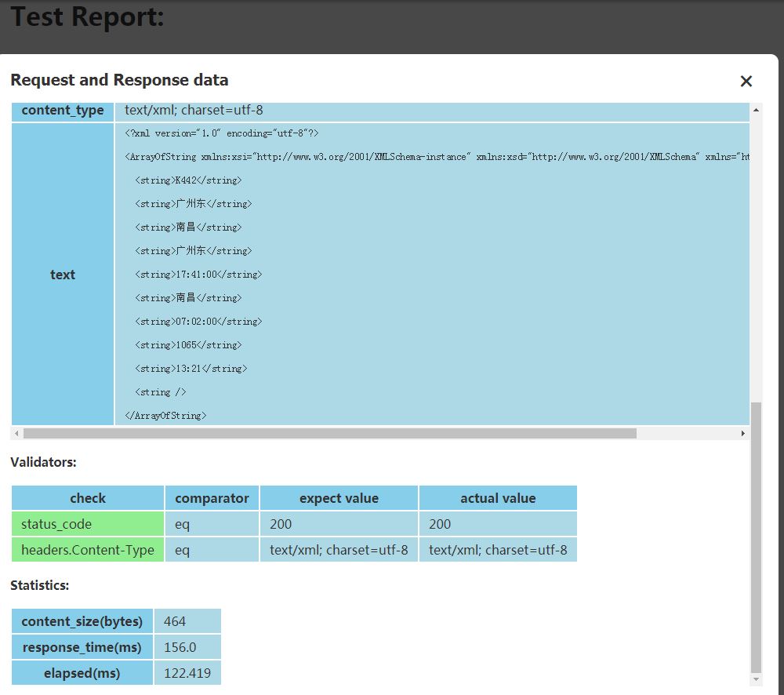Viewport: 784px width, 695px height.
Task: Click the Test Report title
Action: (x=85, y=16)
